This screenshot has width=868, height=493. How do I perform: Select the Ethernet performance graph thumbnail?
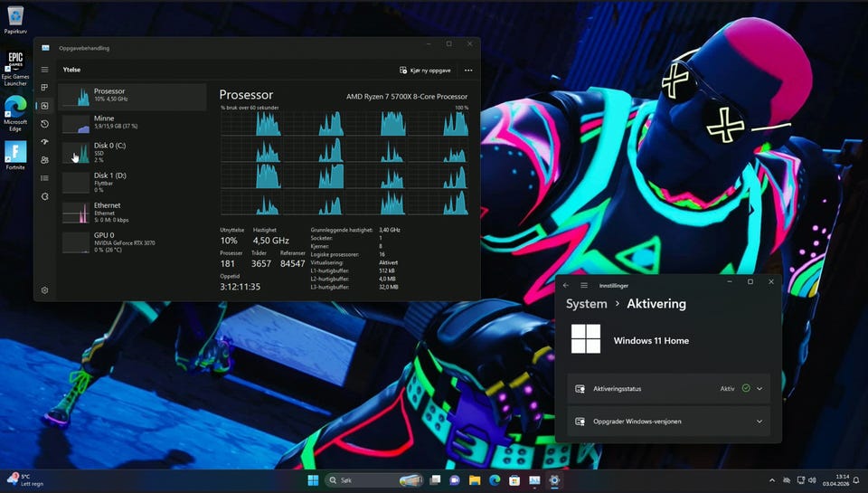(x=76, y=212)
